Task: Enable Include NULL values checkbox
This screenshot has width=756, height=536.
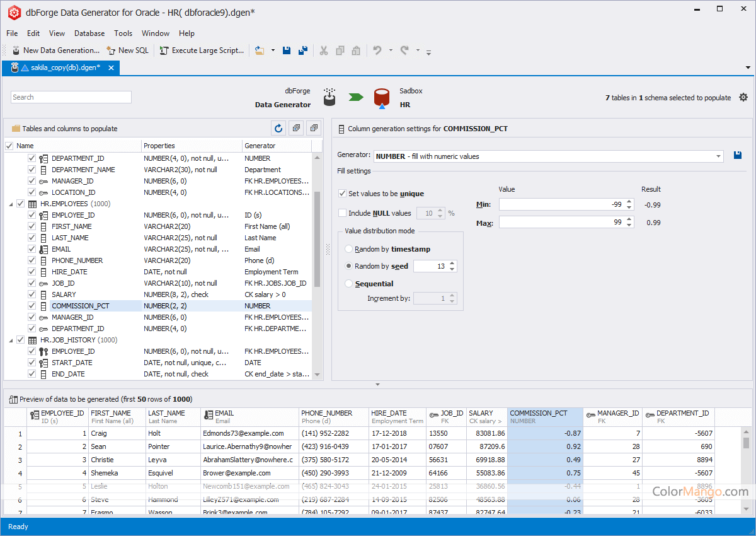Action: [343, 213]
